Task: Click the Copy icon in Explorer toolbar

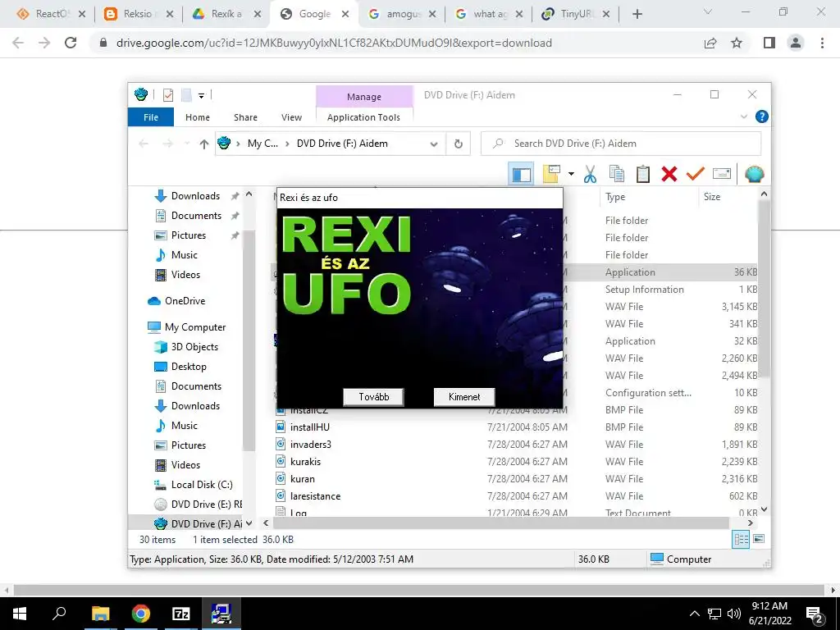Action: pos(617,174)
